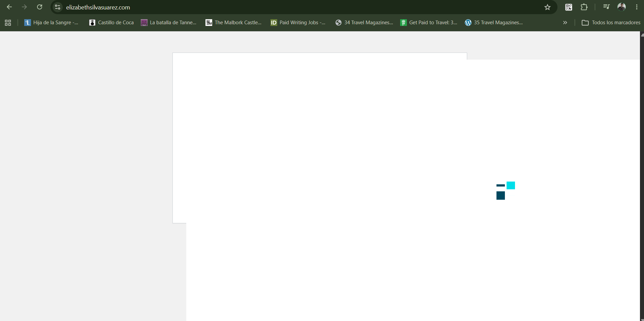Bookmark this page with the star icon

point(547,7)
